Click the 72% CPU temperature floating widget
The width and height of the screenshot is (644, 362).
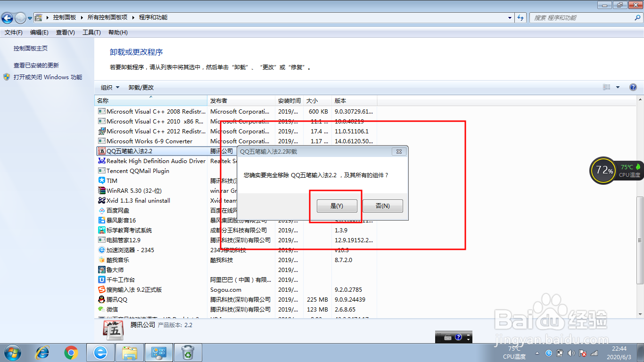click(x=617, y=170)
